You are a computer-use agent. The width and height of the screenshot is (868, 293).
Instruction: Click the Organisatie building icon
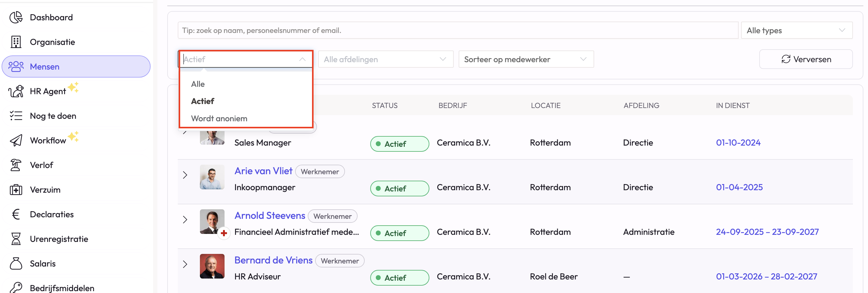tap(16, 42)
